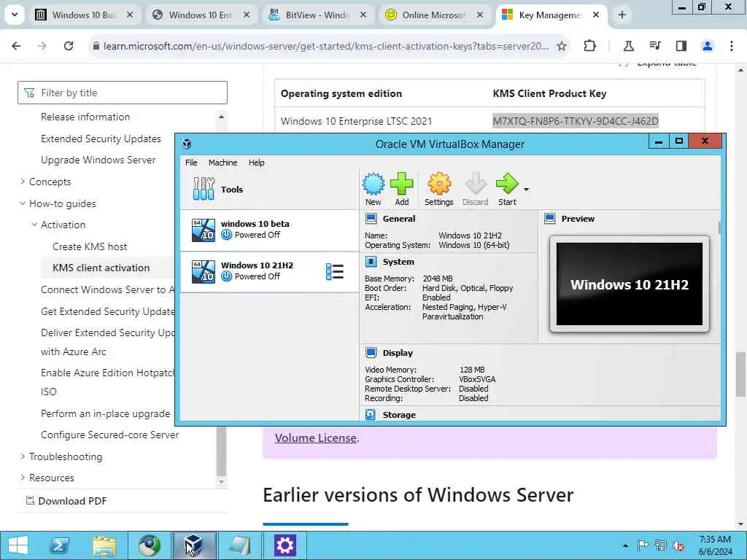This screenshot has width=747, height=560.
Task: Close the Key Management browser tab
Action: click(596, 15)
